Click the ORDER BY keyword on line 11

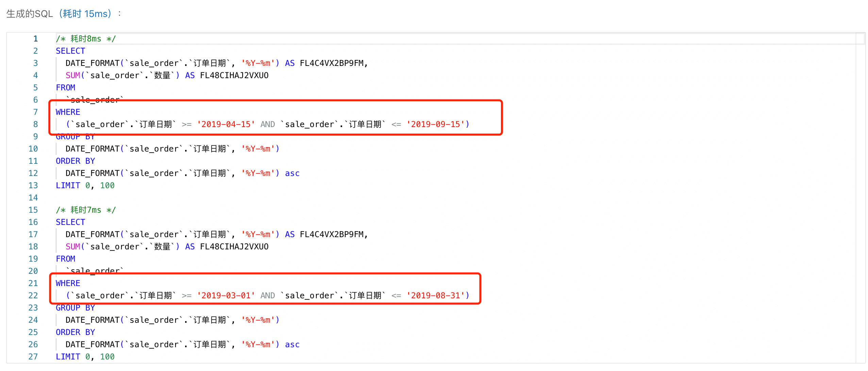pos(75,161)
